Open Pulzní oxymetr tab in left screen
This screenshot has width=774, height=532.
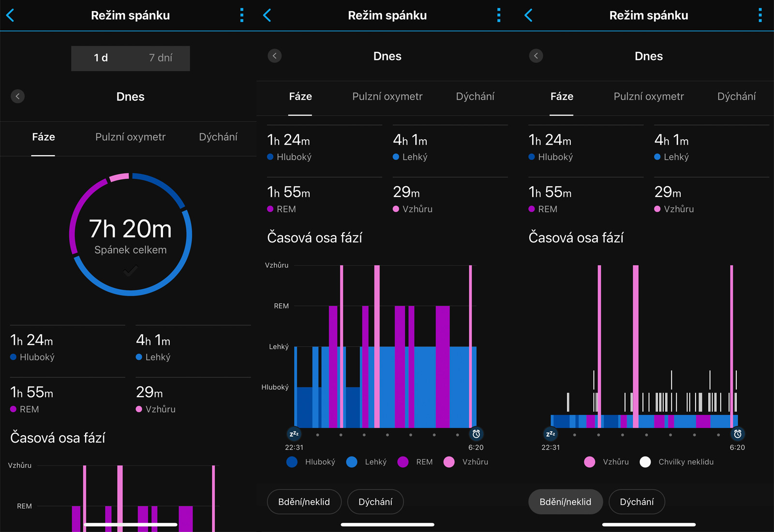(x=130, y=137)
